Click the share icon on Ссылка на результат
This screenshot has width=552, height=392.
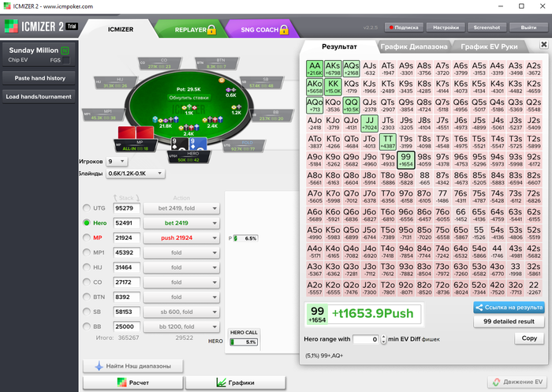click(479, 308)
